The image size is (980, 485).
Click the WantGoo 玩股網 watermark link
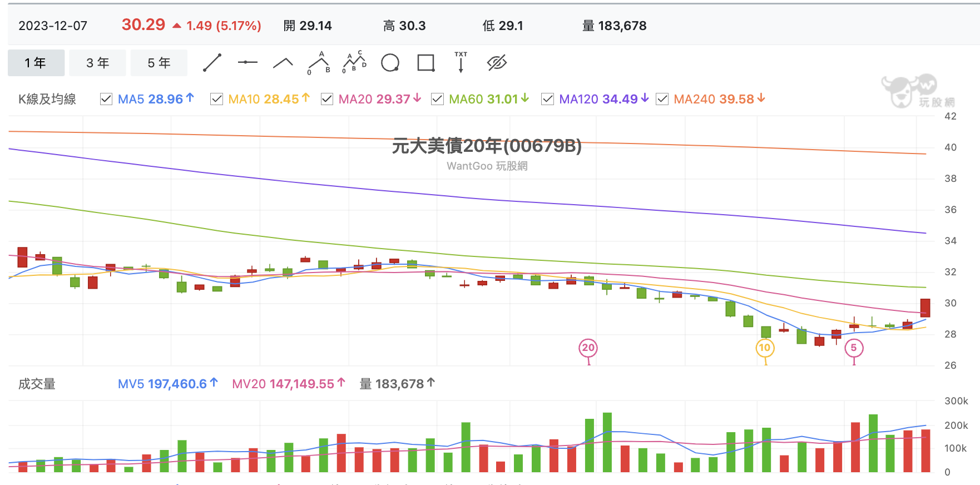click(487, 166)
